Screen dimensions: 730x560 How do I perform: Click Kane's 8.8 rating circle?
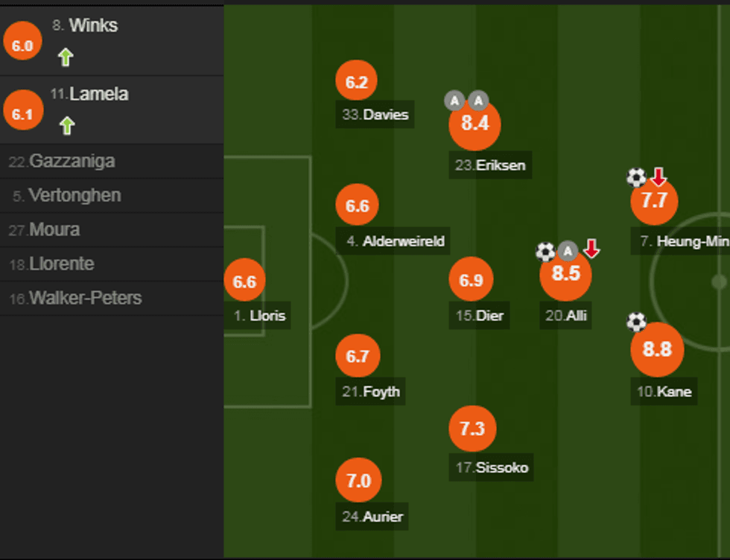[x=657, y=349]
